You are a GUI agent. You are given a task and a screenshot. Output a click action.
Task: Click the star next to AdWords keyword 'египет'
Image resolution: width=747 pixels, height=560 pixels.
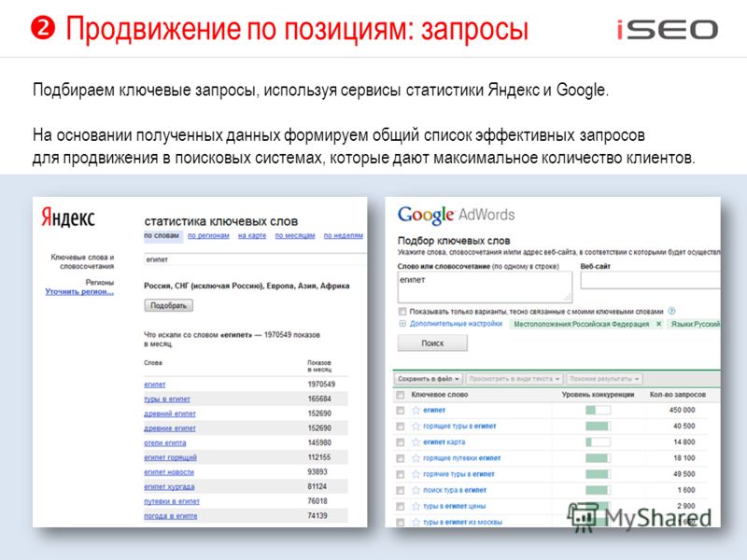pos(416,410)
